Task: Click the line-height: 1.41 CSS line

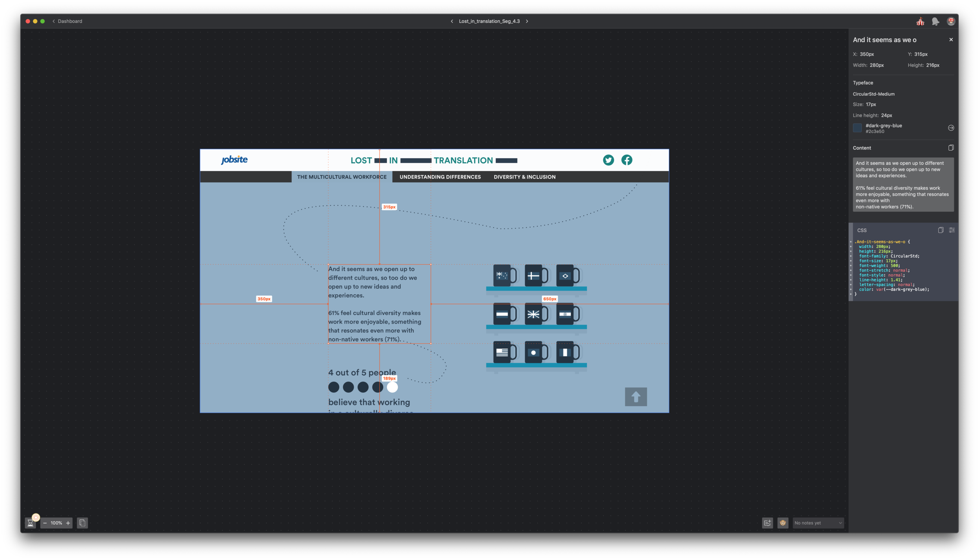Action: (x=880, y=280)
